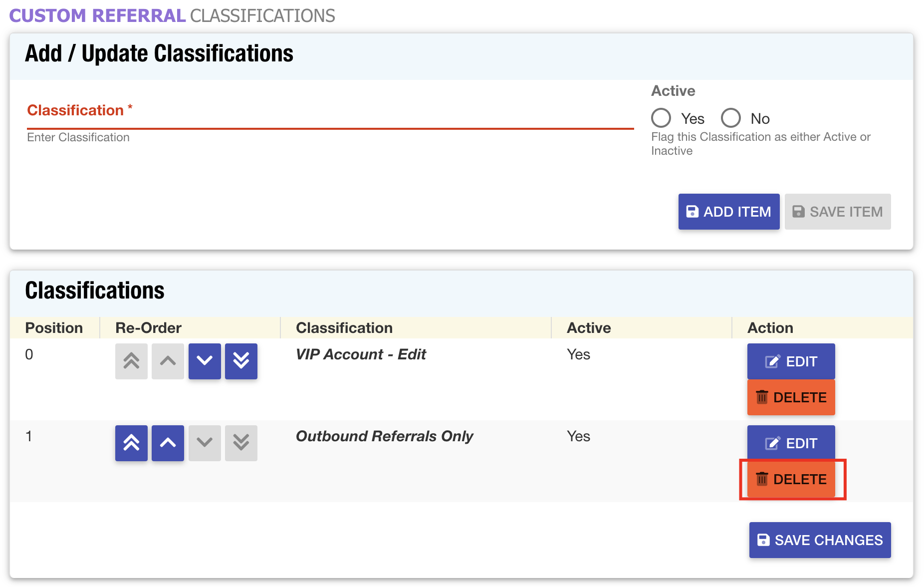Click the grayed double-up arrow on VIP row

click(x=131, y=361)
